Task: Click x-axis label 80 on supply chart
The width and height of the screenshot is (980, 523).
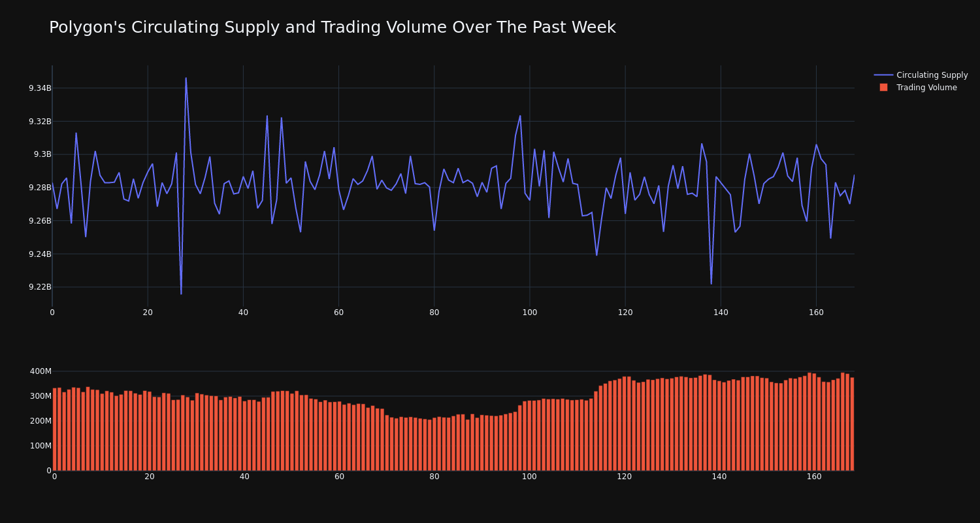Action: tap(434, 312)
